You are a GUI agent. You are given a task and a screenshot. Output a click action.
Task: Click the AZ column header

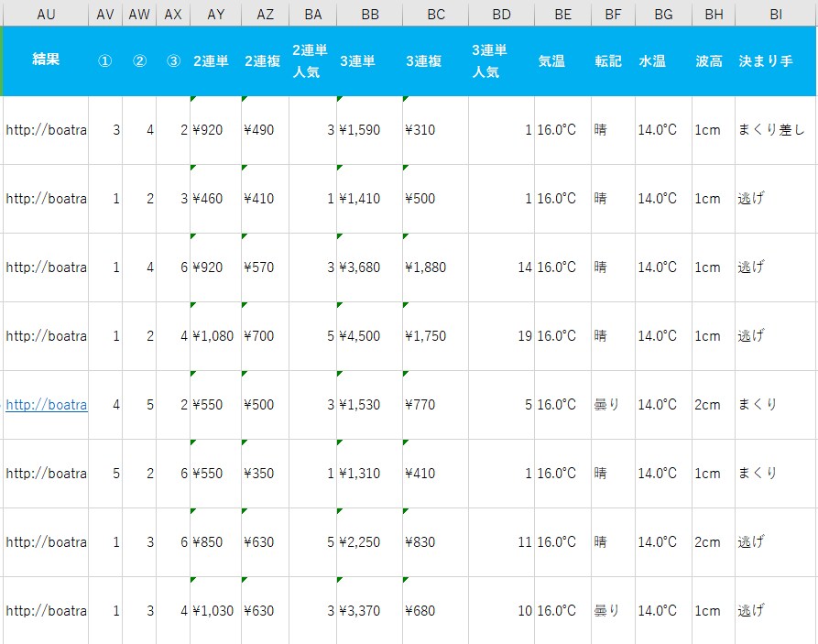pyautogui.click(x=265, y=14)
